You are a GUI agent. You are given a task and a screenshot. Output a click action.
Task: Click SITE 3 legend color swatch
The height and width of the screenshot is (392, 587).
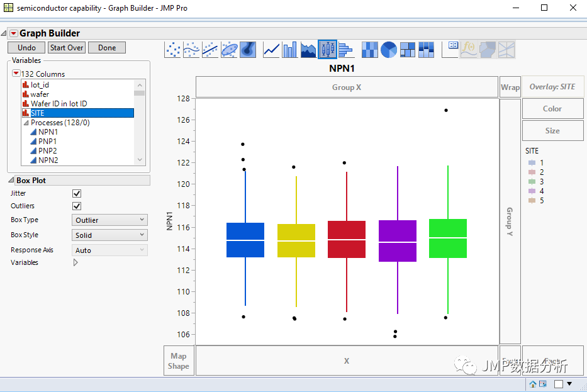tap(532, 182)
